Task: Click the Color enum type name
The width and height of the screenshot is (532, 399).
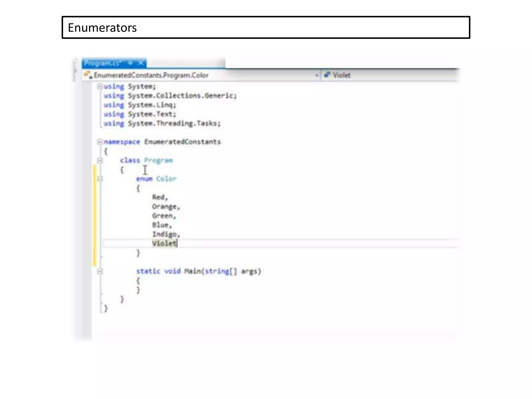Action: [x=166, y=179]
